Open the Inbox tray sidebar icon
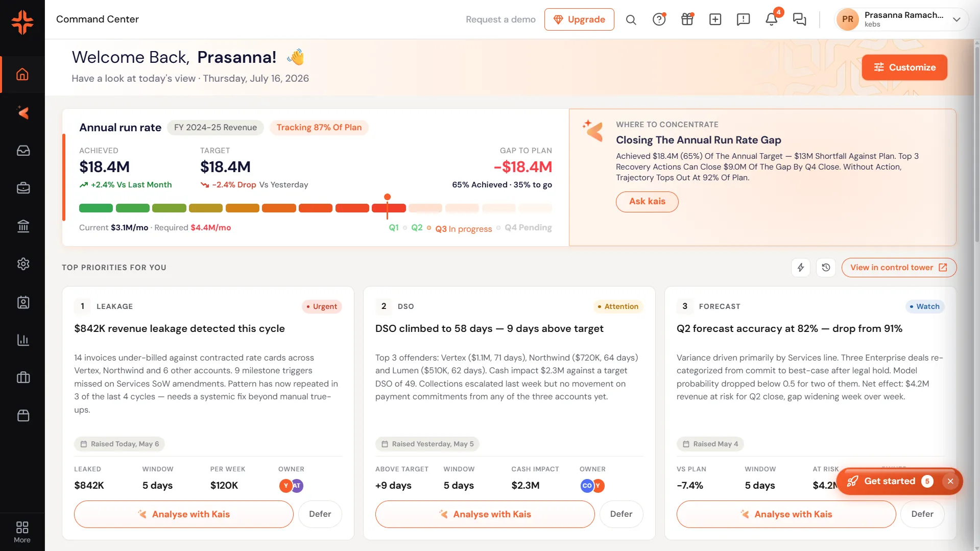The width and height of the screenshot is (980, 551). click(23, 151)
